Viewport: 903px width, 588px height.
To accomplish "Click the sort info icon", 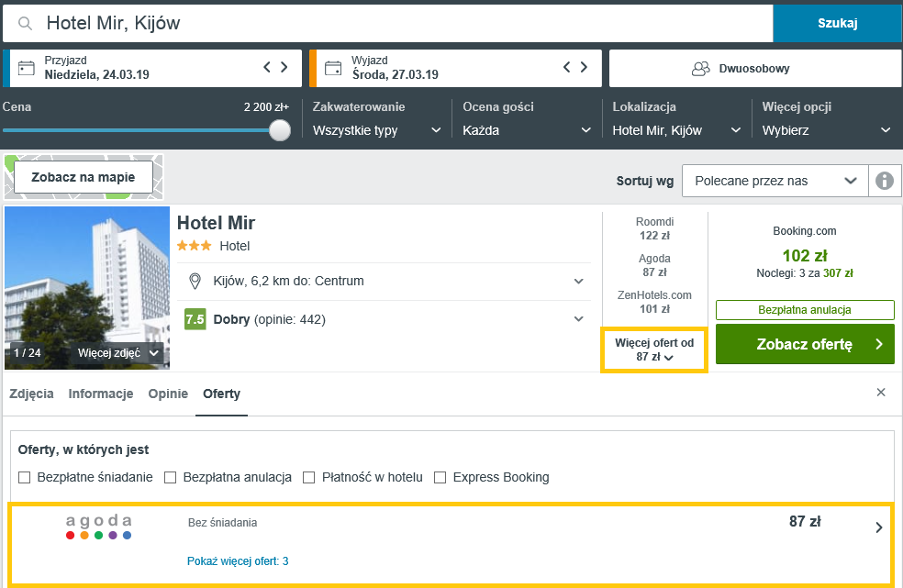I will [885, 181].
